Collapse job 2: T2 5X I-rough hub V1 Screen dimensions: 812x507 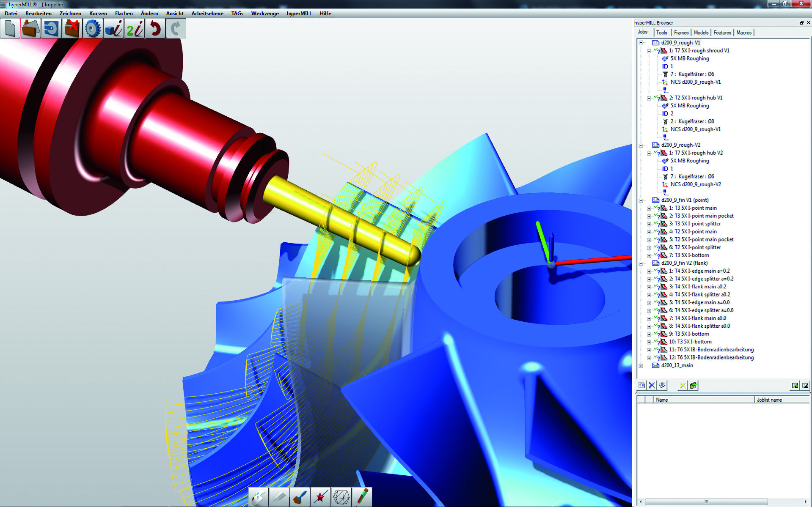[649, 98]
